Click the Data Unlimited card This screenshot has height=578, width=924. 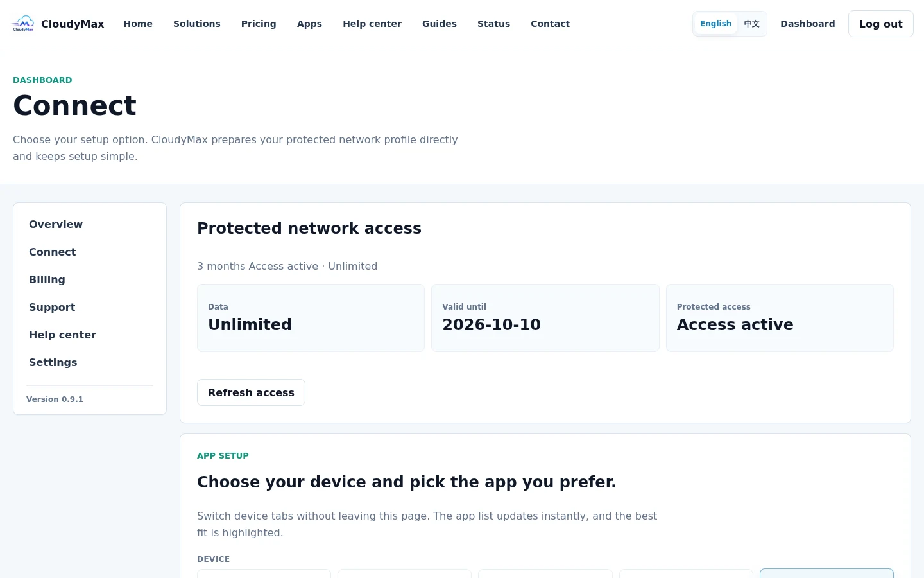311,318
